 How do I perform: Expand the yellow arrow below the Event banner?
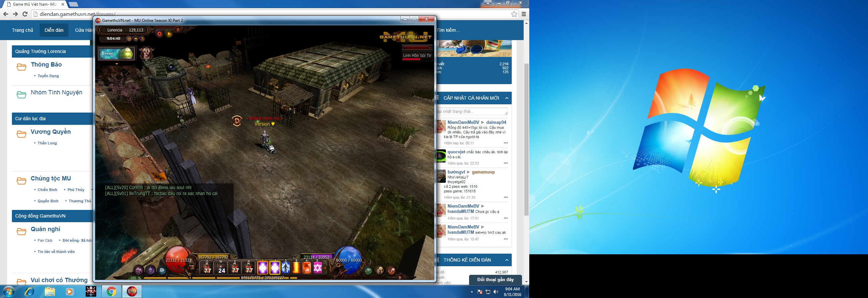116,64
